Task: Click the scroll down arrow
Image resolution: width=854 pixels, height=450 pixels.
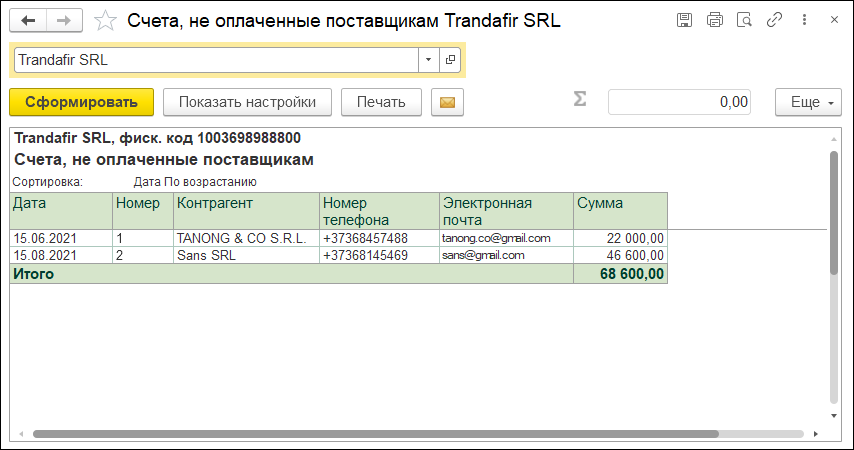Action: click(834, 416)
